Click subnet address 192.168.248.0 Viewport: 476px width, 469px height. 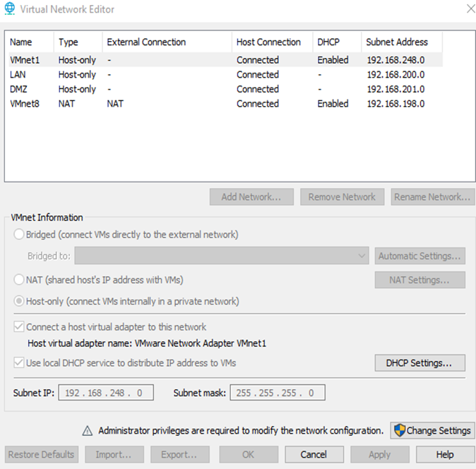pyautogui.click(x=396, y=60)
